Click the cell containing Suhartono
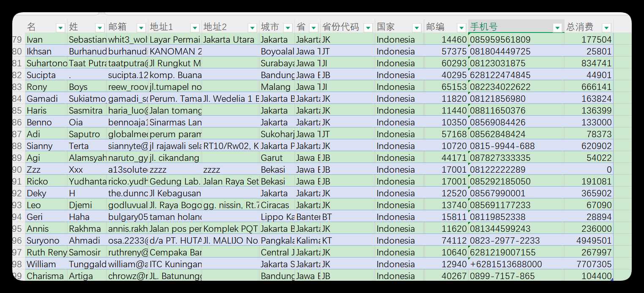The height and width of the screenshot is (293, 644). click(46, 63)
